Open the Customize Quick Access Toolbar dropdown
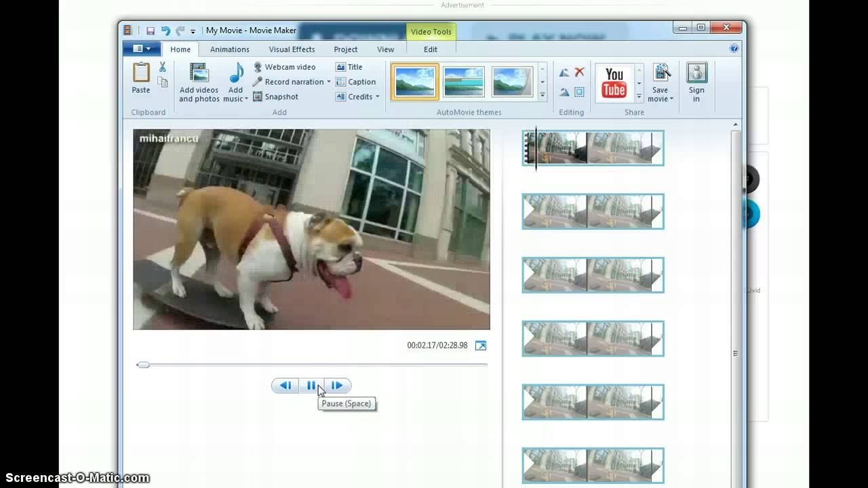 click(x=193, y=31)
